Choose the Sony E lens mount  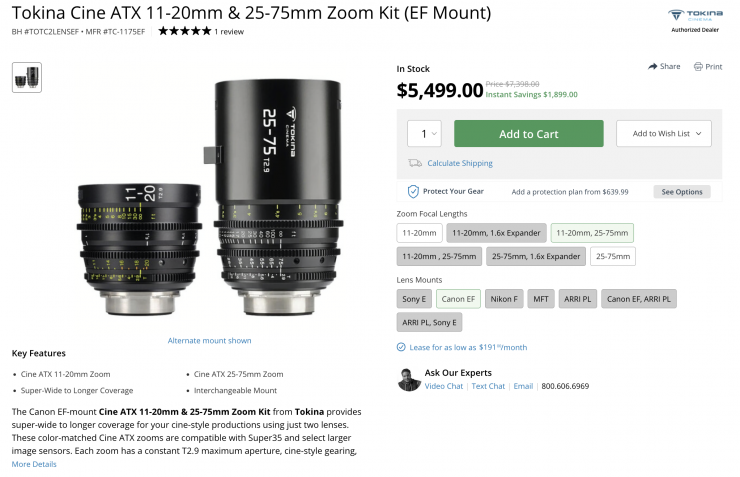[416, 298]
